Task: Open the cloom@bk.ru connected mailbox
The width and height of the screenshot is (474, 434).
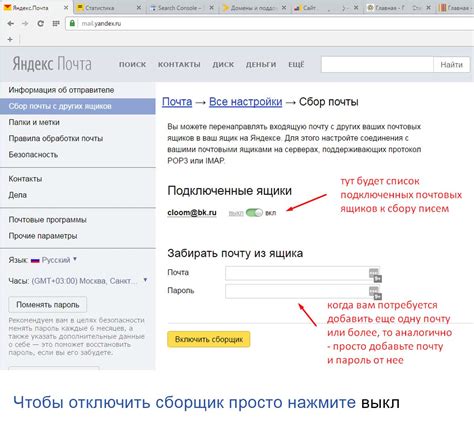Action: tap(192, 213)
